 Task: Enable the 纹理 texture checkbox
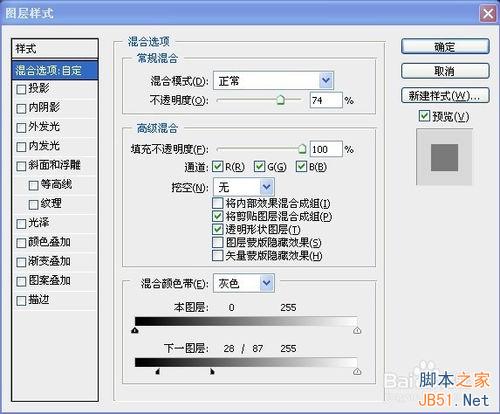tap(33, 204)
